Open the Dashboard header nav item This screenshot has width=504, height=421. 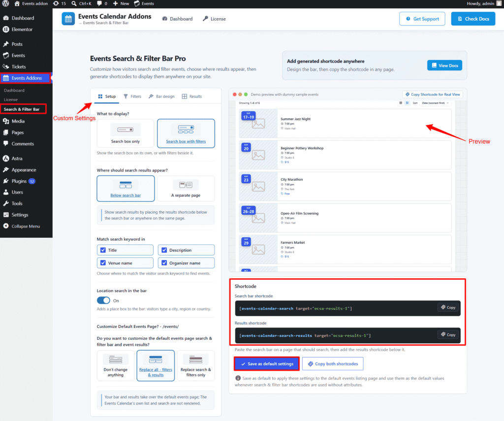click(x=177, y=19)
